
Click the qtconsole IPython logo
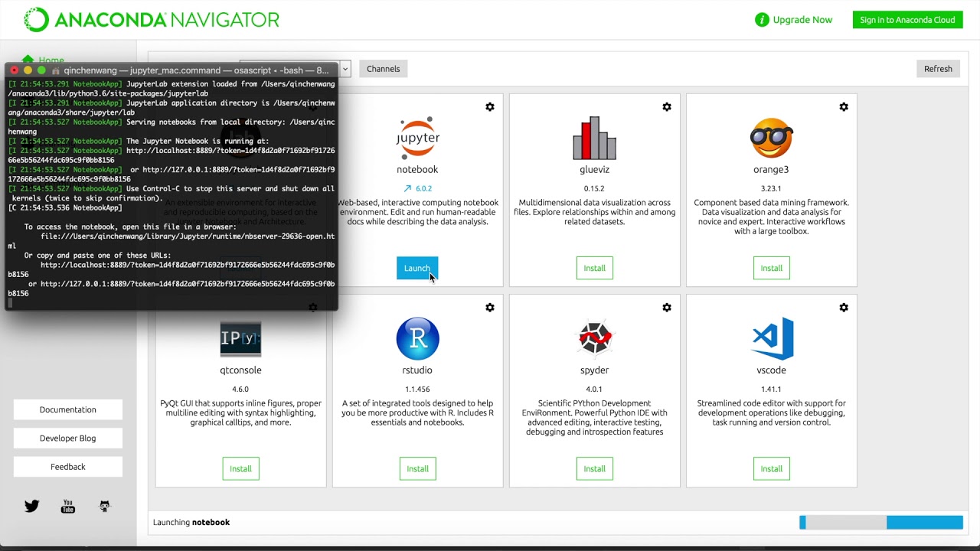pos(240,338)
